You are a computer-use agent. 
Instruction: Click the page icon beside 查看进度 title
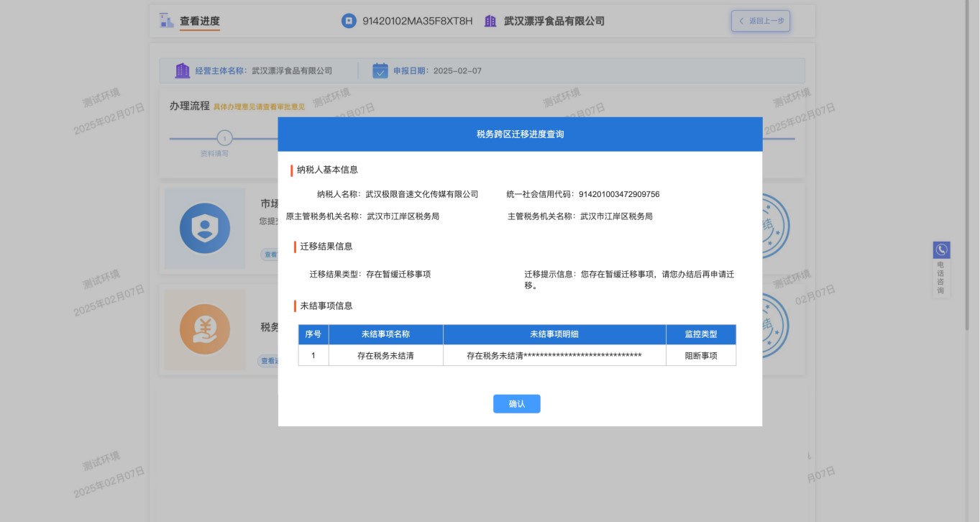(x=167, y=20)
